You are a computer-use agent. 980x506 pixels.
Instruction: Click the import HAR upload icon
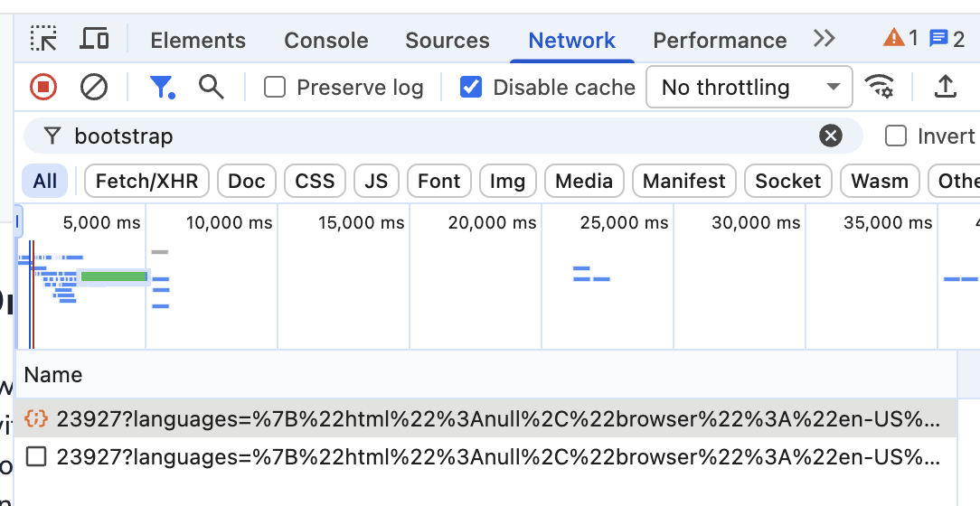click(x=945, y=87)
